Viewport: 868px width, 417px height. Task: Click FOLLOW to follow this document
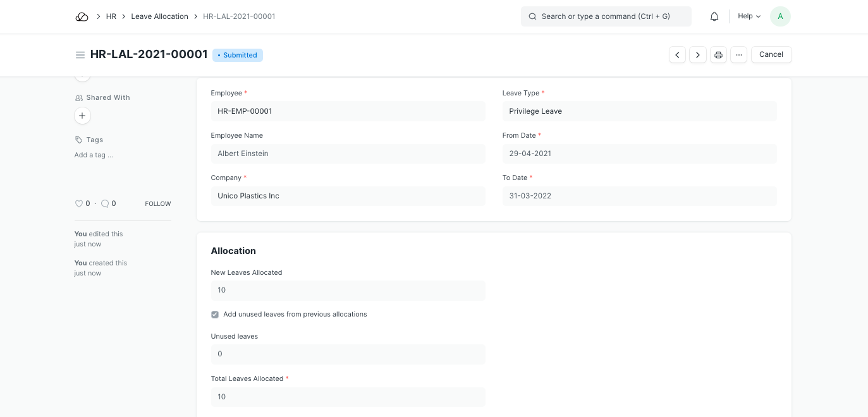click(x=158, y=204)
